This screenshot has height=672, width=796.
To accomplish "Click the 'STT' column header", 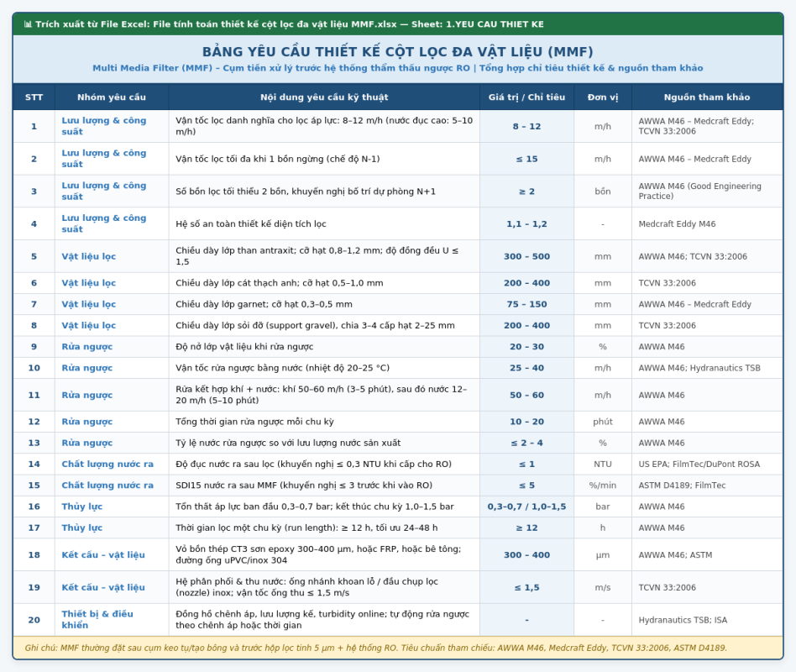I will (34, 97).
